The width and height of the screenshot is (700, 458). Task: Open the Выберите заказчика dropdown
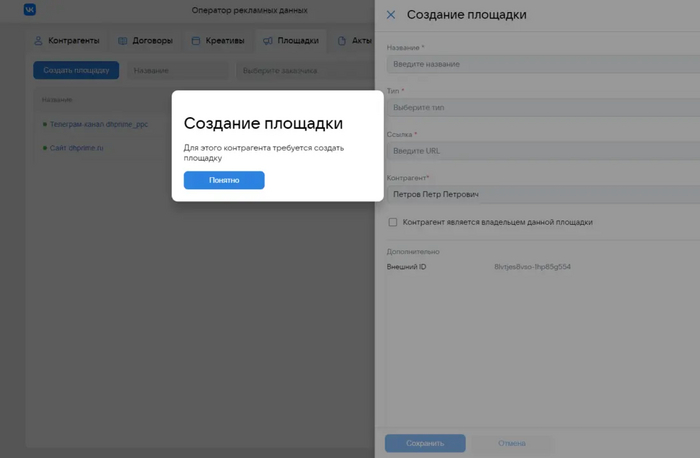coord(305,71)
